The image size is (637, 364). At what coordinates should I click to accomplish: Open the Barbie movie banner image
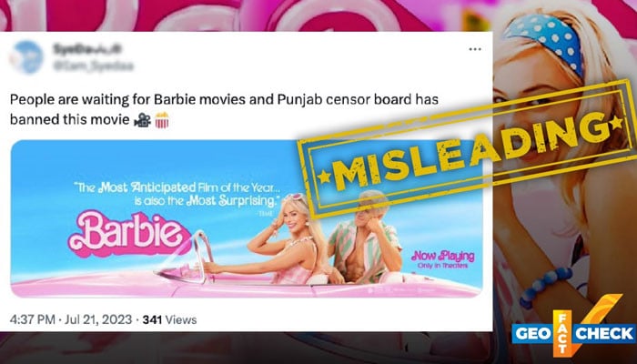click(x=247, y=218)
